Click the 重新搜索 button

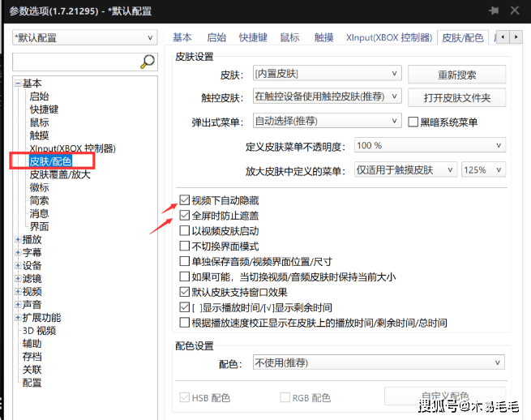tap(457, 75)
